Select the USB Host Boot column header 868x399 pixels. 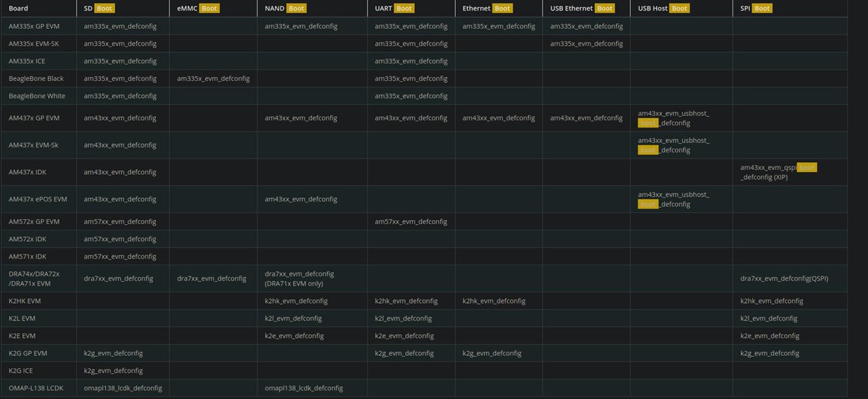663,8
